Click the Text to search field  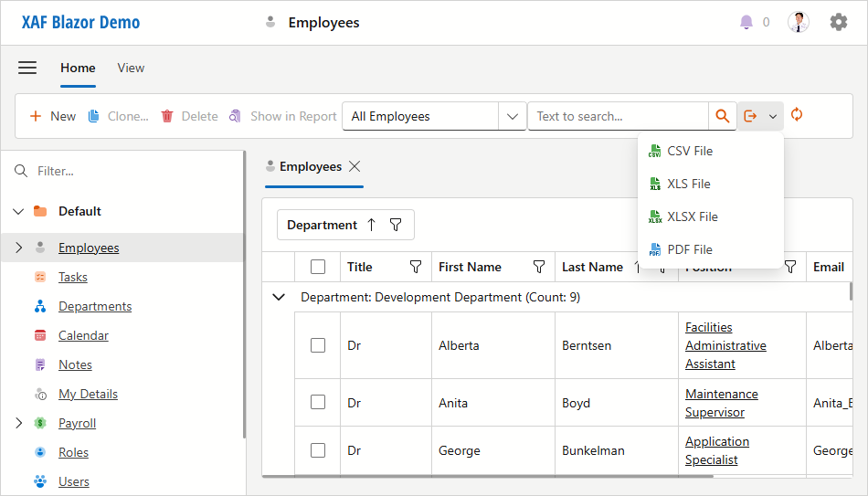point(619,116)
